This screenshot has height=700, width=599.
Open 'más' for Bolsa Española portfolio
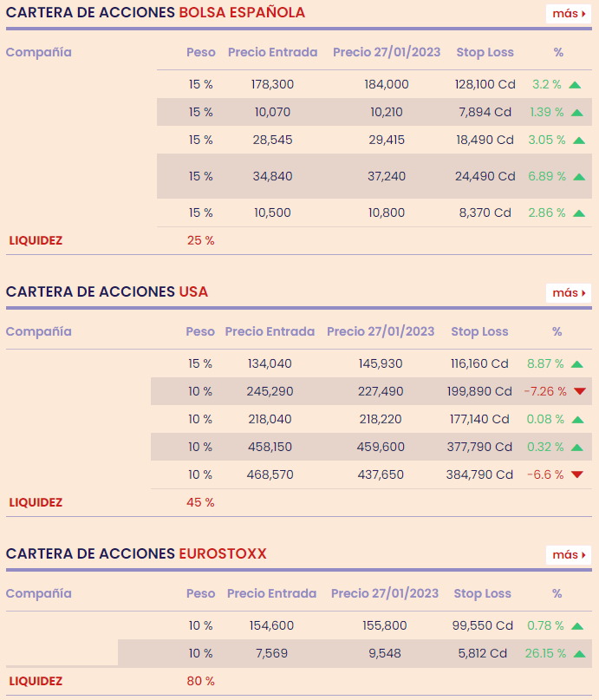pos(568,14)
